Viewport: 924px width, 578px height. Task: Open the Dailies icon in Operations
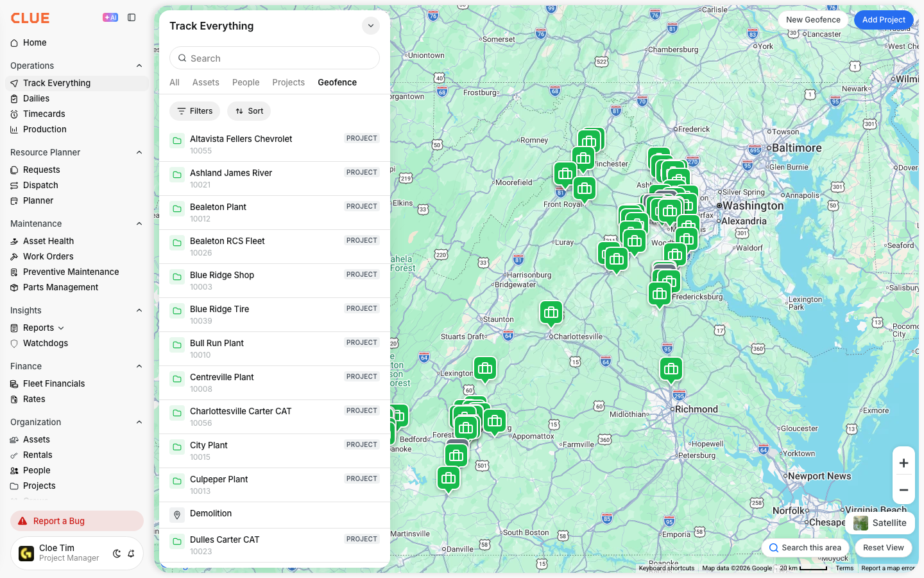[14, 98]
